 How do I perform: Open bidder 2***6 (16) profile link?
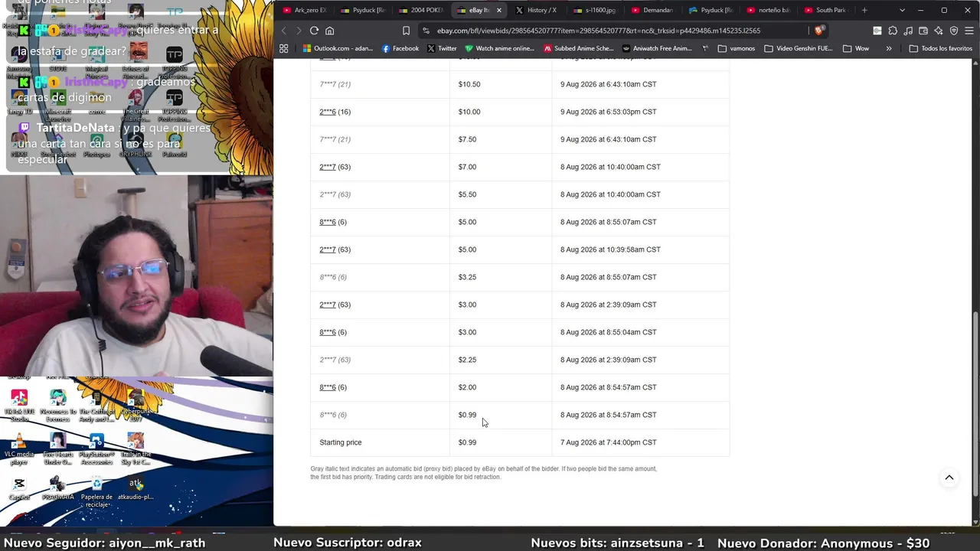(x=328, y=112)
